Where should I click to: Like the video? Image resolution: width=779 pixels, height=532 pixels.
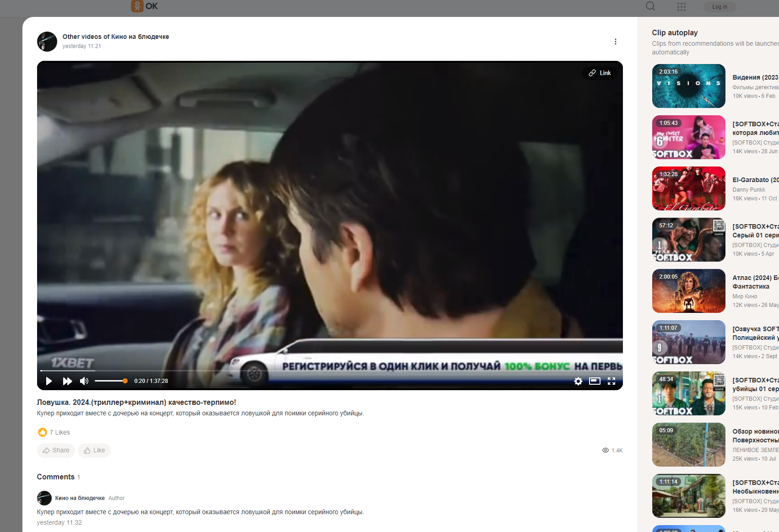[94, 451]
